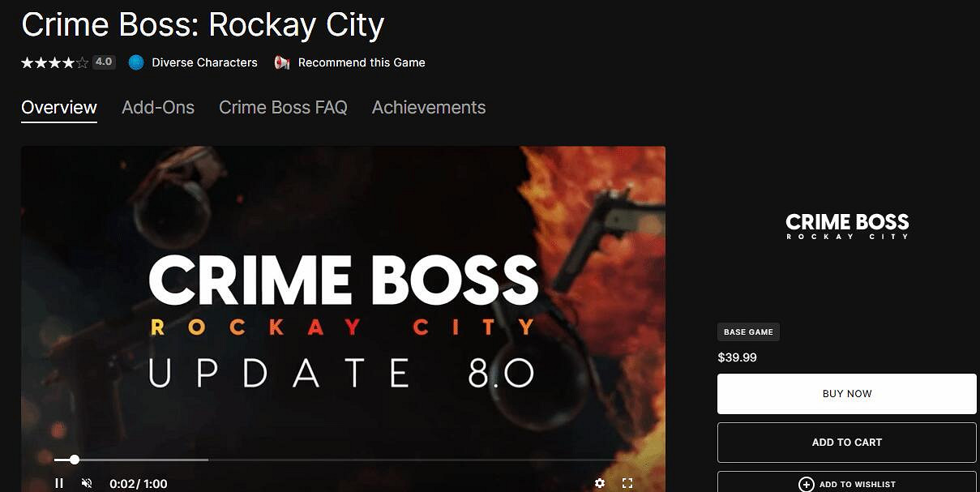
Task: Pause the video with the pause icon
Action: pos(59,483)
